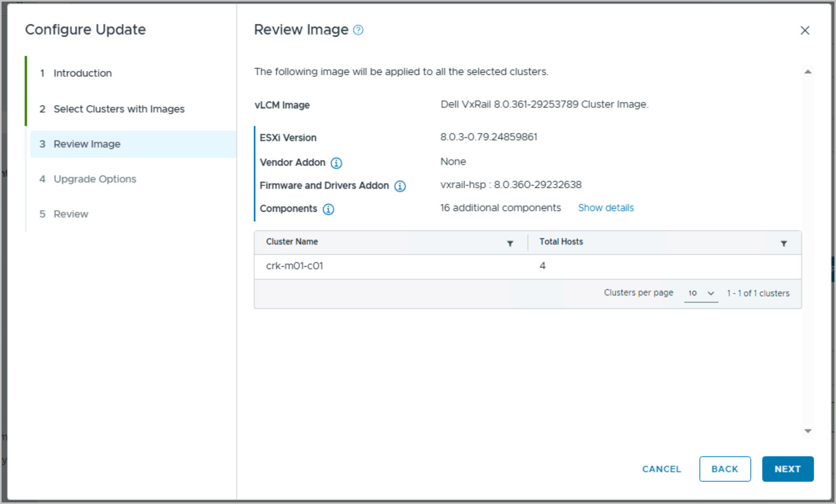Image resolution: width=836 pixels, height=504 pixels.
Task: Open the Cluster Name column filter
Action: click(510, 244)
